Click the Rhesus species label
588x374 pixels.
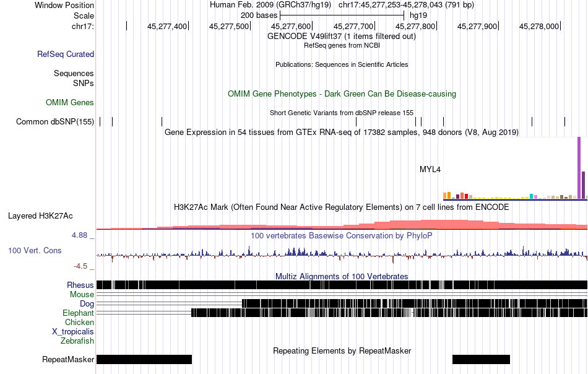[x=80, y=285]
